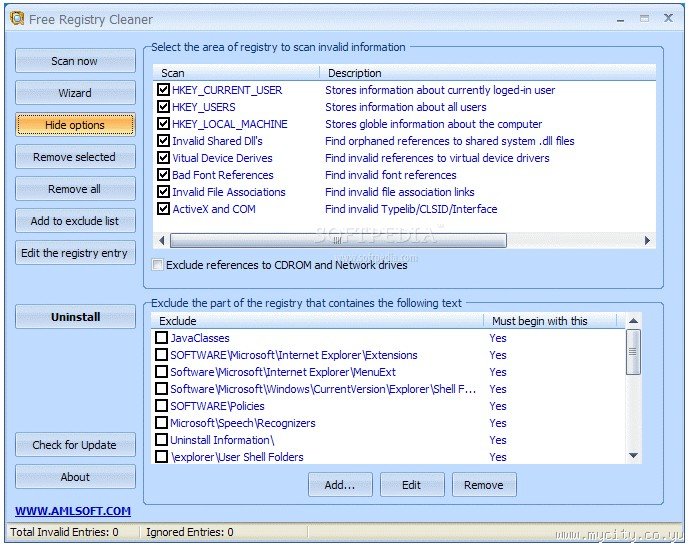The height and width of the screenshot is (548, 690).
Task: Select 'Find invalid file association links' description
Action: [x=400, y=192]
